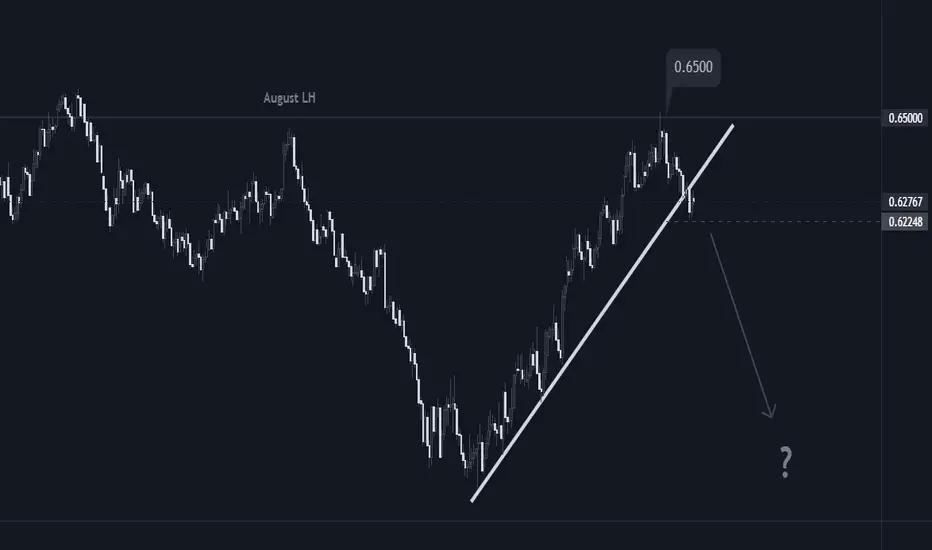Select the 0.65000 price axis label

[x=905, y=118]
